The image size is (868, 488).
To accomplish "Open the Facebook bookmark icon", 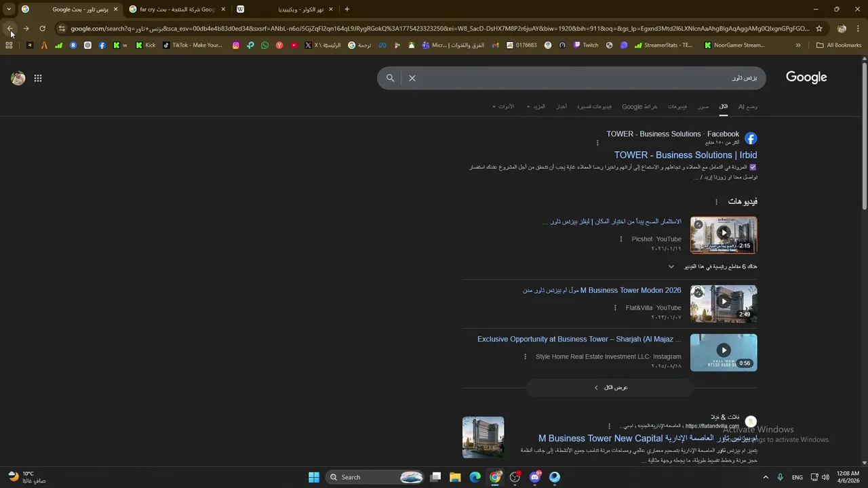I will coord(102,45).
